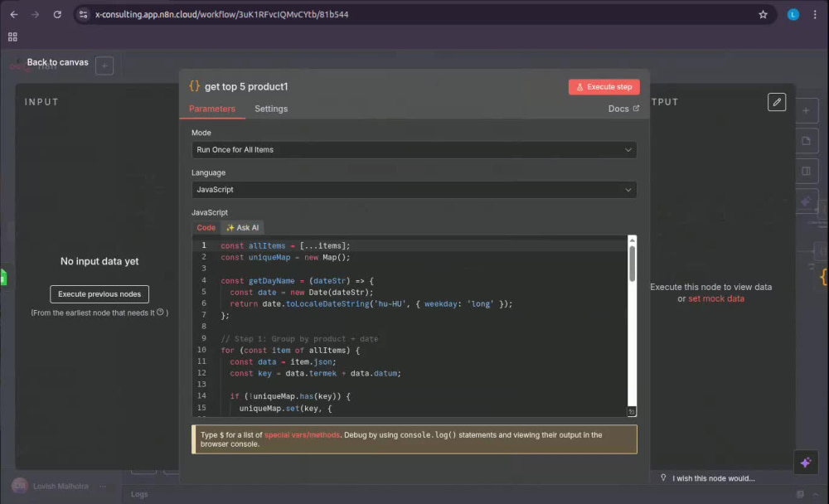Bookmark this page with the star icon

coord(763,15)
